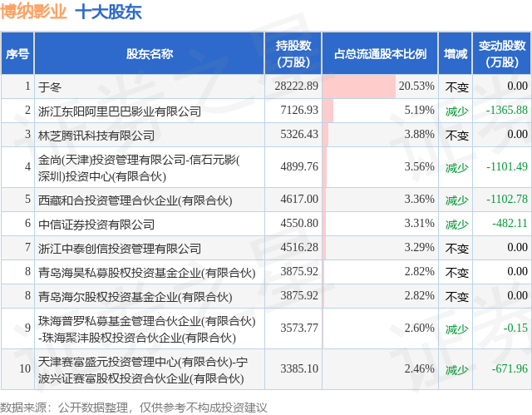The height and width of the screenshot is (415, 532).
Task: Click the holding value 4550.80
Action: point(299,223)
